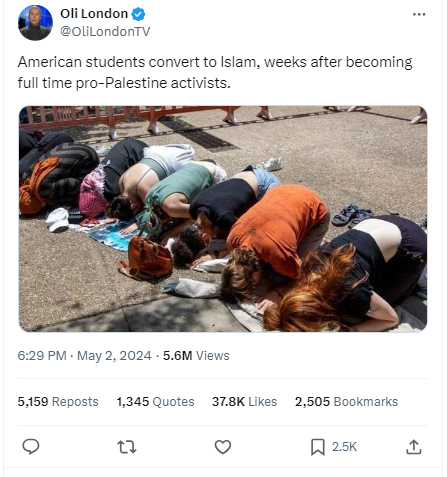
Task: Open the three-dot more options menu
Action: [419, 14]
